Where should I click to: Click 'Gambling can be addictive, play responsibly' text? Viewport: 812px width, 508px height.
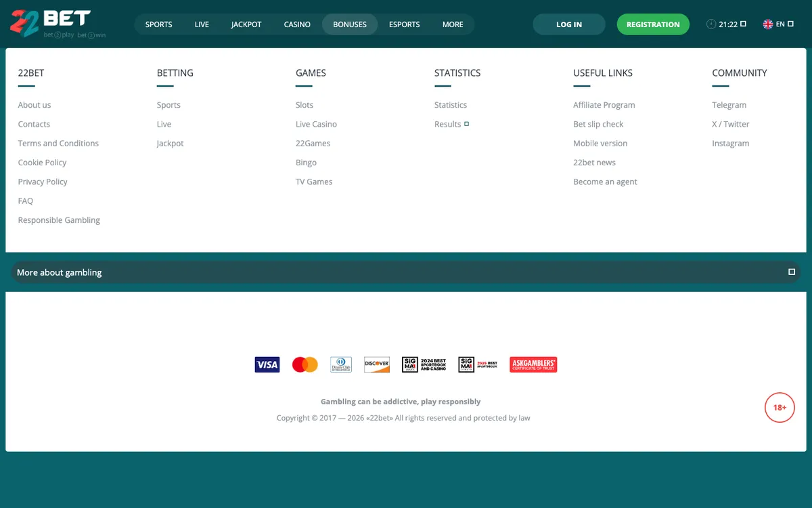pos(401,402)
